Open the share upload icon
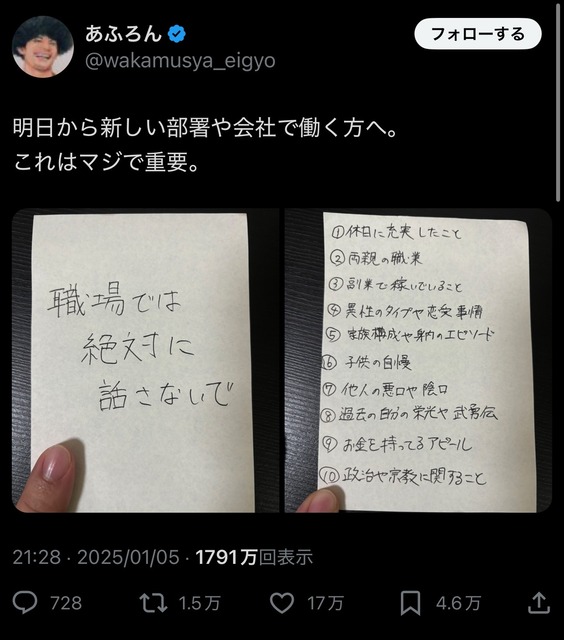564x640 pixels. click(539, 603)
